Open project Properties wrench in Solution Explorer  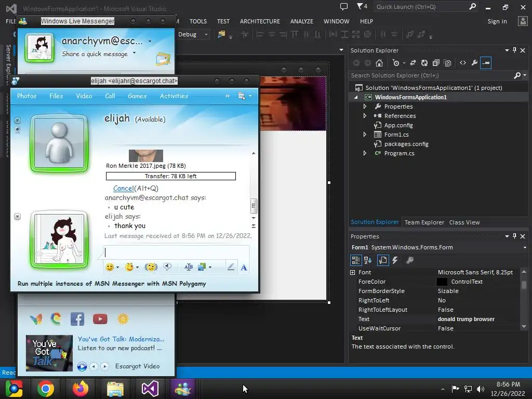coord(474,63)
